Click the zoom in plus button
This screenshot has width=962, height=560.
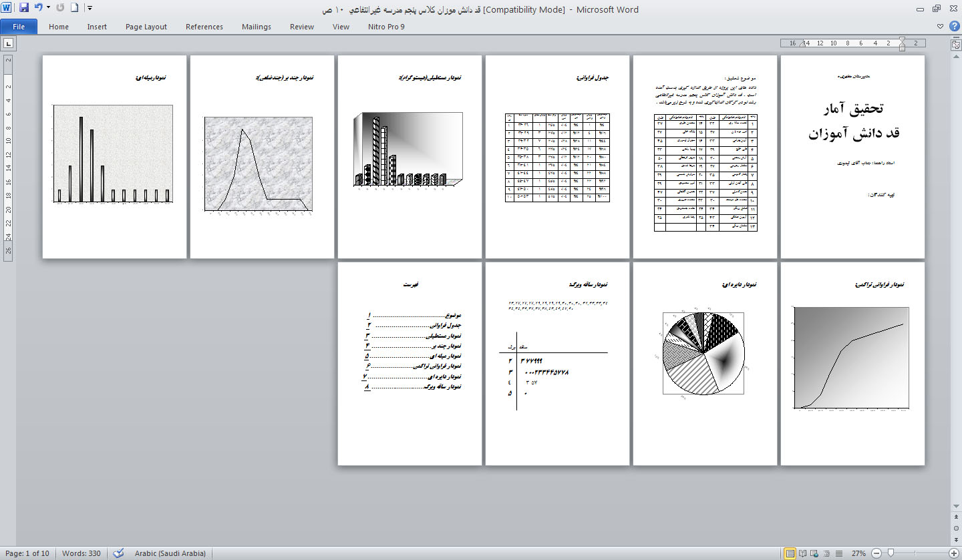pyautogui.click(x=953, y=553)
